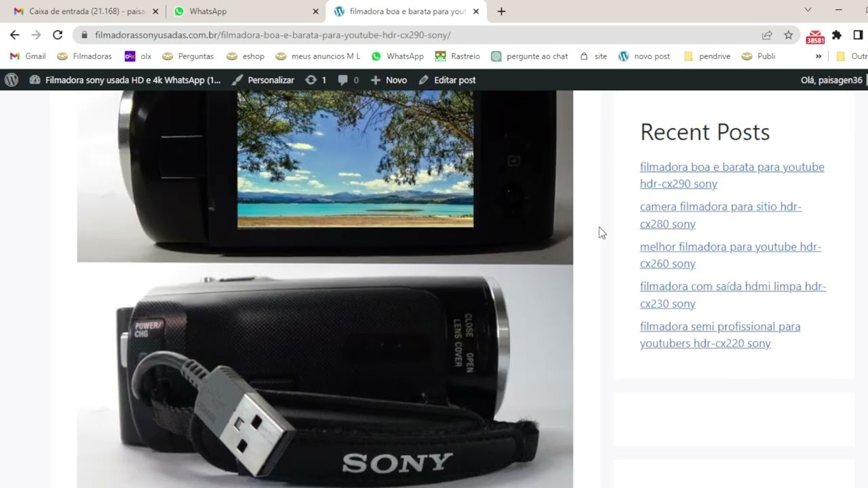Open the Novo menu in admin bar
868x488 pixels.
pos(389,80)
